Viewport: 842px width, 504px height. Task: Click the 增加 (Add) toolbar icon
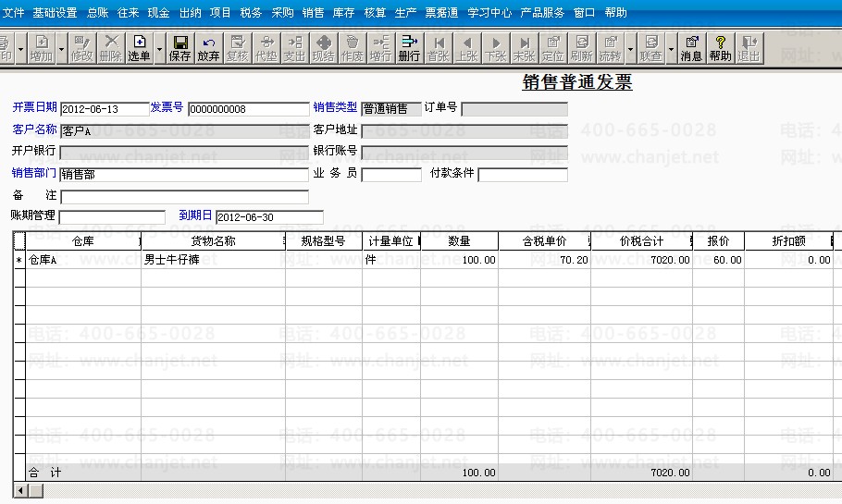tap(42, 48)
